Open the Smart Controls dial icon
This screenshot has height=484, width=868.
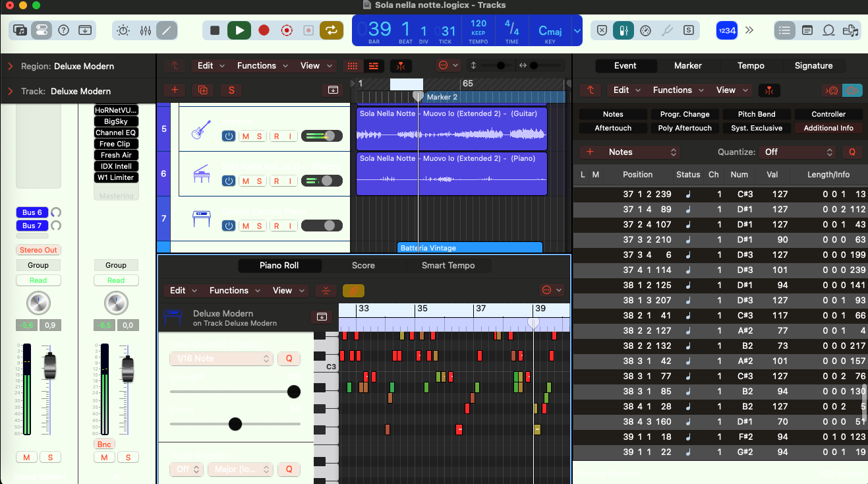tap(123, 30)
